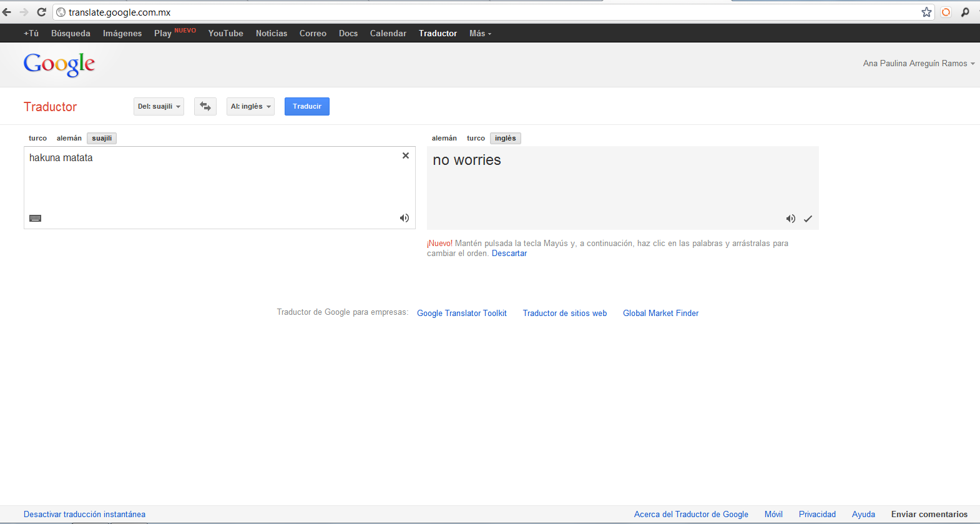980x524 pixels.
Task: Open Traductor de sitios web link
Action: tap(565, 314)
